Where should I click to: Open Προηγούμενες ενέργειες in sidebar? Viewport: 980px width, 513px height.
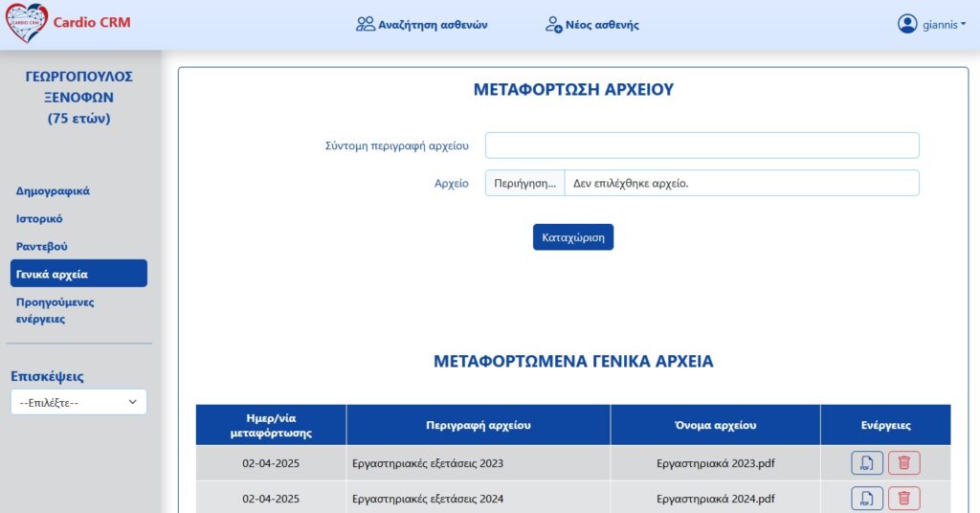(x=55, y=310)
